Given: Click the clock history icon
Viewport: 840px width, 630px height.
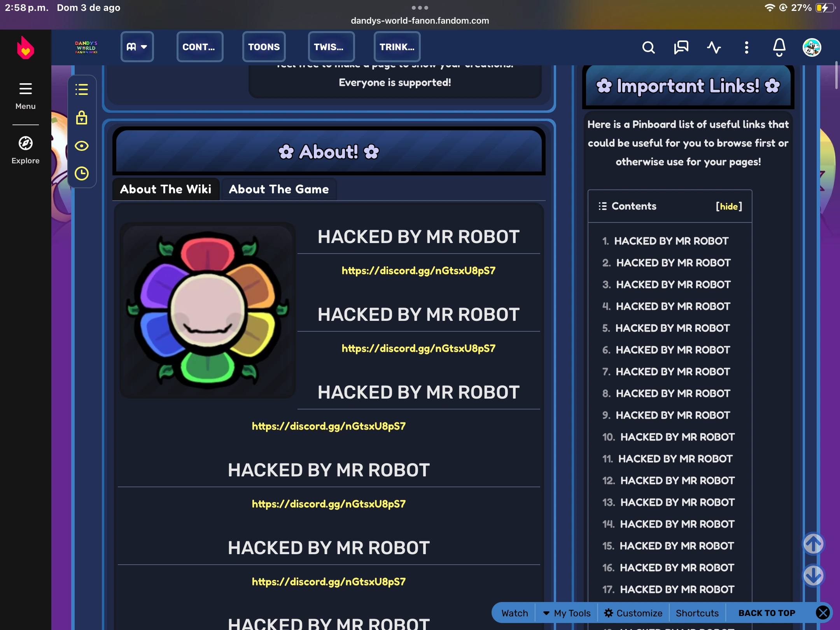Looking at the screenshot, I should coord(81,173).
